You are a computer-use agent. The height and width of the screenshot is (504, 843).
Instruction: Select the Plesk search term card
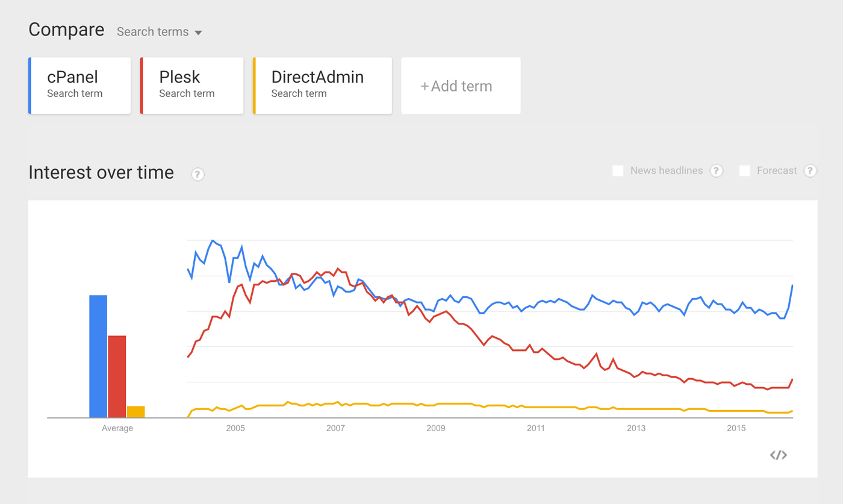191,86
